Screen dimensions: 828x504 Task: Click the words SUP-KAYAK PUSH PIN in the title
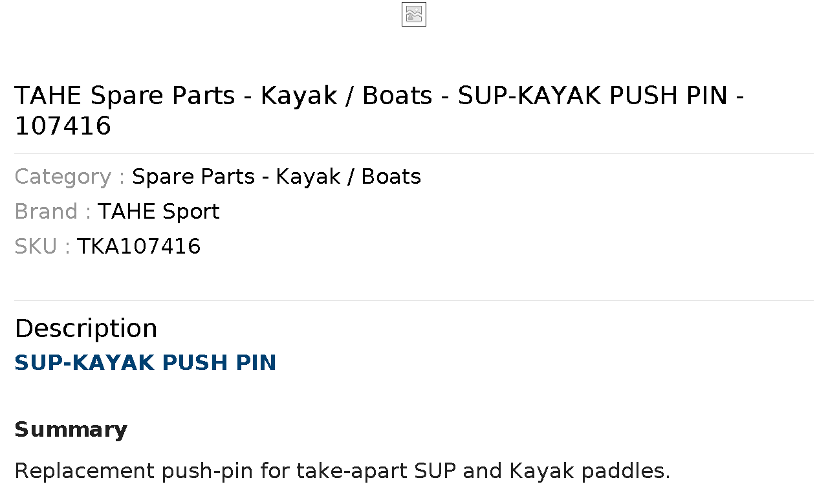pyautogui.click(x=593, y=96)
